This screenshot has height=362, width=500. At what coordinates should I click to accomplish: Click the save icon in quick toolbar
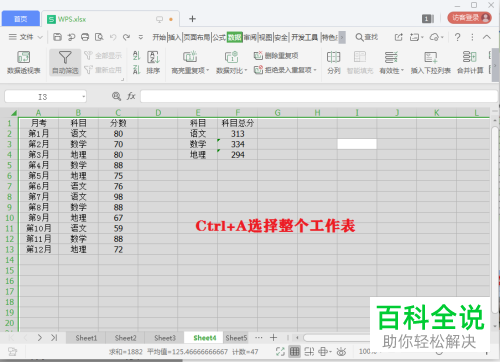(57, 37)
